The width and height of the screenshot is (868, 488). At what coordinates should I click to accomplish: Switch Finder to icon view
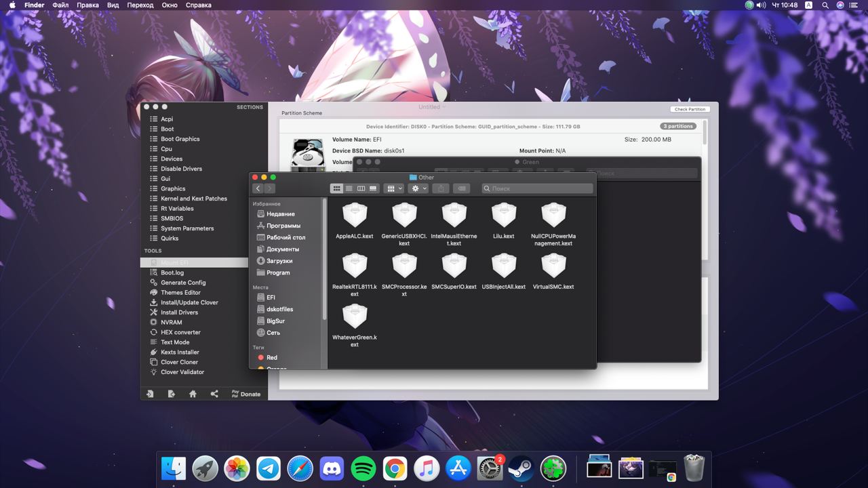pos(336,188)
